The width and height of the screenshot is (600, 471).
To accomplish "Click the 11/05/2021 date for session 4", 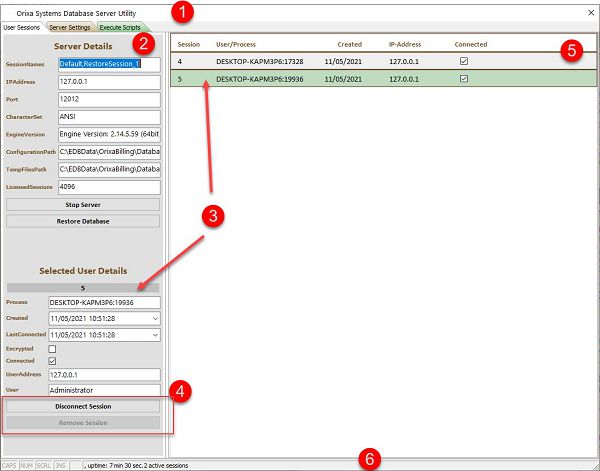I will (x=343, y=61).
